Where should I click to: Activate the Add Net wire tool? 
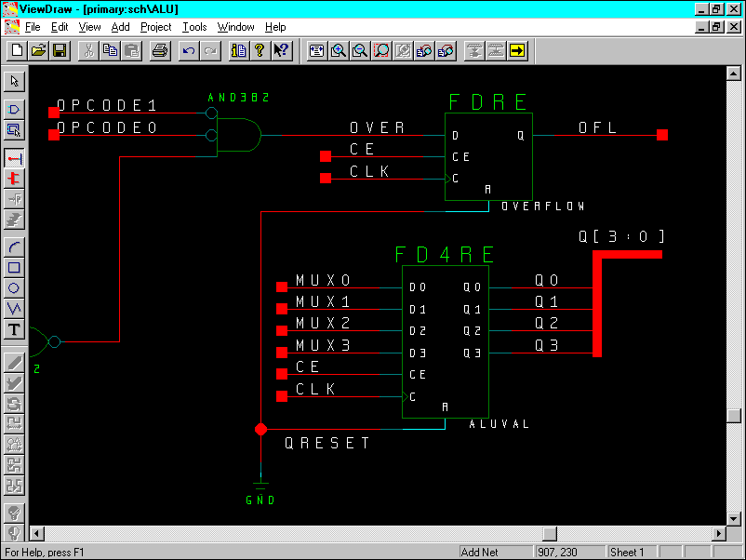[14, 157]
